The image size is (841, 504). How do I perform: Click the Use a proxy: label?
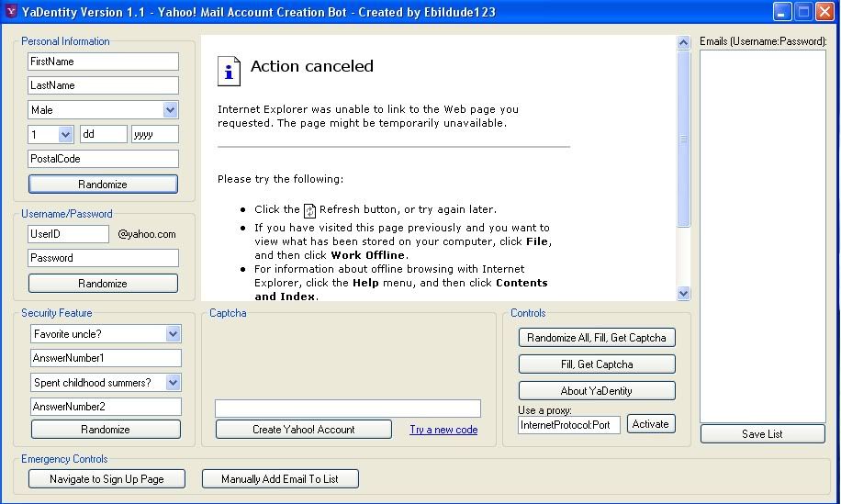coord(544,410)
